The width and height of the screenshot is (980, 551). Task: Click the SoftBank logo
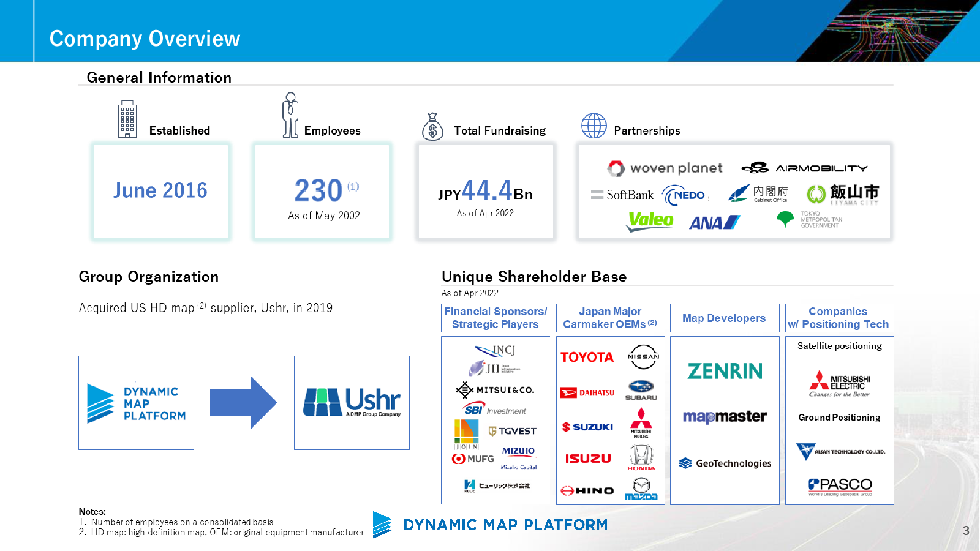coord(622,195)
